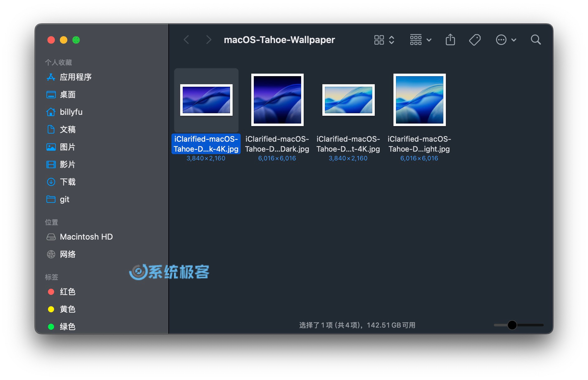Expand the action menu chevron
The image size is (588, 380).
514,40
